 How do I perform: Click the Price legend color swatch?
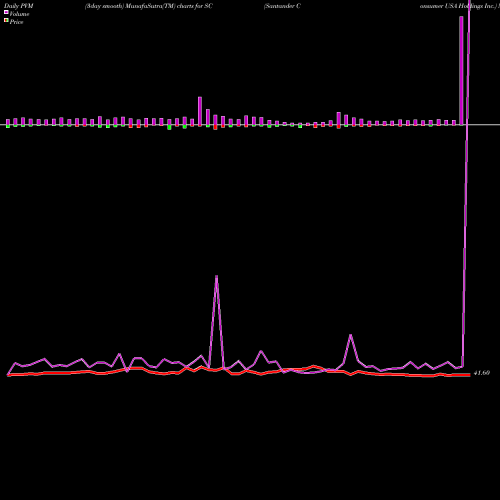pyautogui.click(x=6, y=20)
